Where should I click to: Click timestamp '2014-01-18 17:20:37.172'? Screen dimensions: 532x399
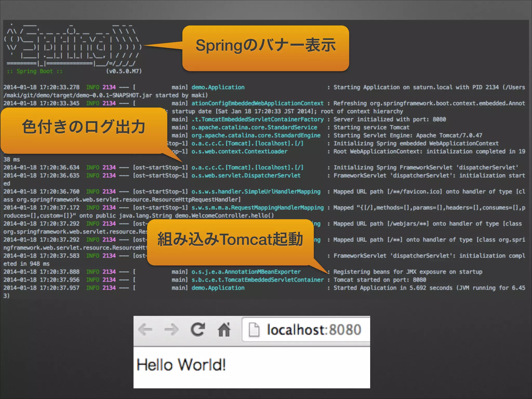(x=42, y=208)
